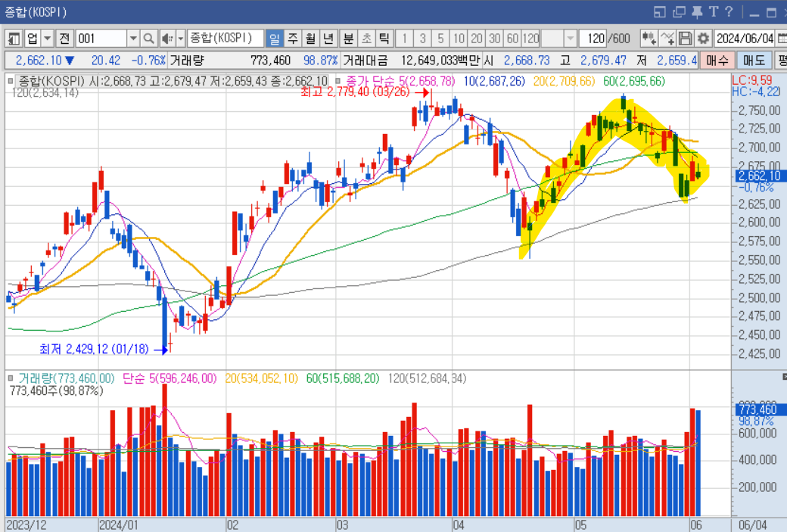Select the 120 interval button

click(530, 38)
